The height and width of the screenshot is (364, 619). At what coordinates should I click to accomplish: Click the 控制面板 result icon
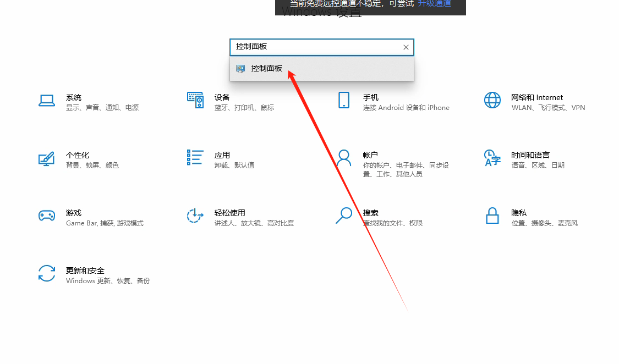tap(240, 68)
